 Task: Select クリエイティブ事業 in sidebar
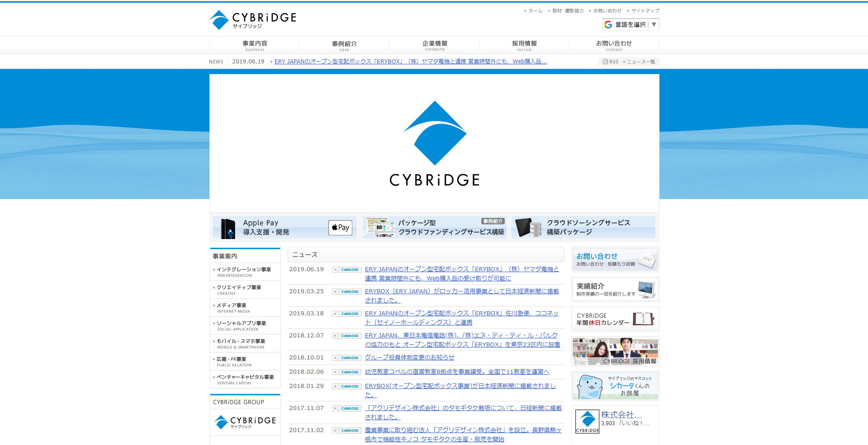coord(245,290)
